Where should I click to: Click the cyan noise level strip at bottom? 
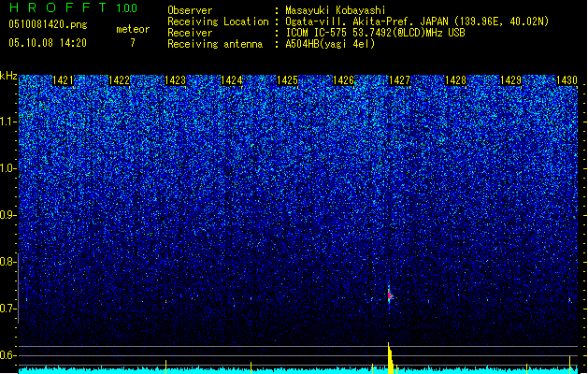pos(298,371)
